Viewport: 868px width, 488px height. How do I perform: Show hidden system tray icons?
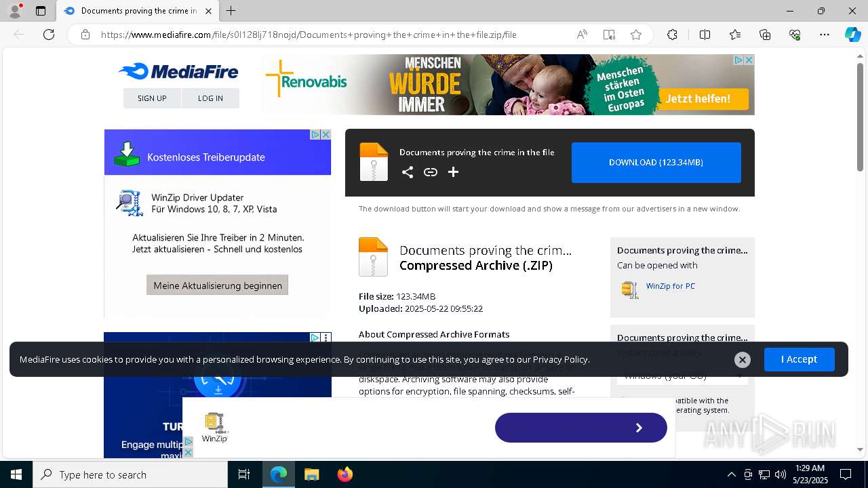(x=731, y=474)
